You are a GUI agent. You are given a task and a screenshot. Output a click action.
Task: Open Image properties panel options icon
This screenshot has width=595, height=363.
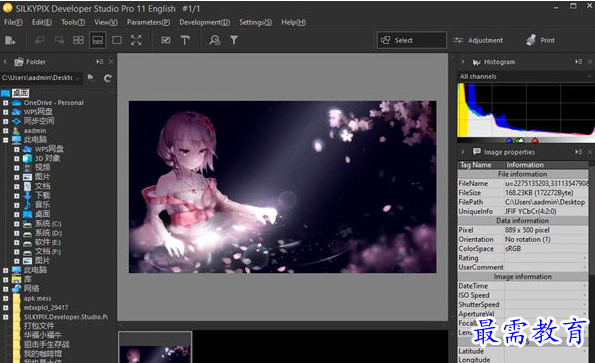point(578,152)
